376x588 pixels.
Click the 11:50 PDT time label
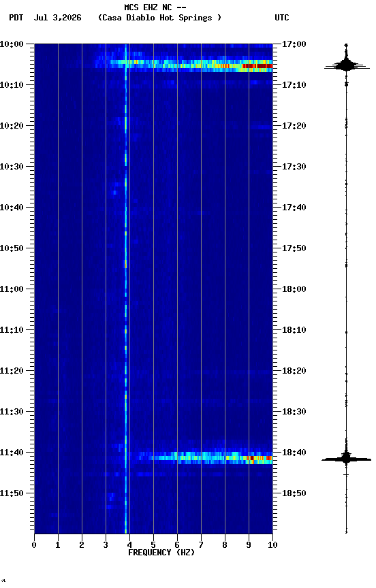click(12, 493)
